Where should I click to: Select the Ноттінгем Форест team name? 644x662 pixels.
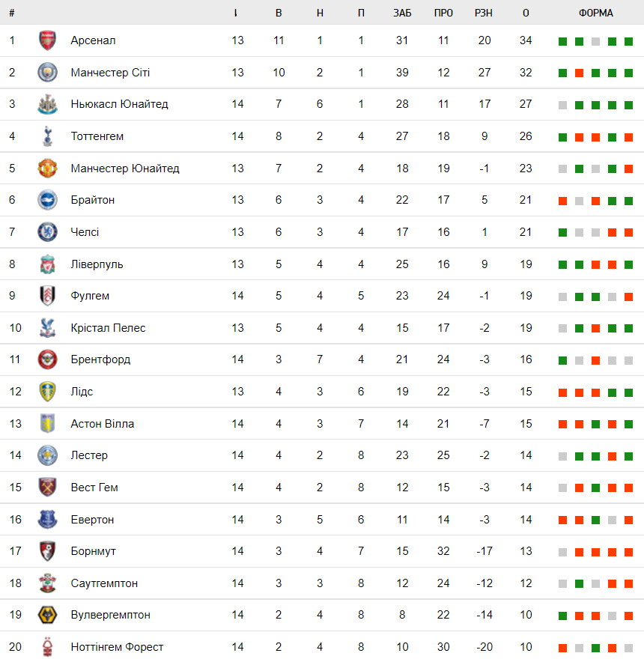tap(117, 647)
